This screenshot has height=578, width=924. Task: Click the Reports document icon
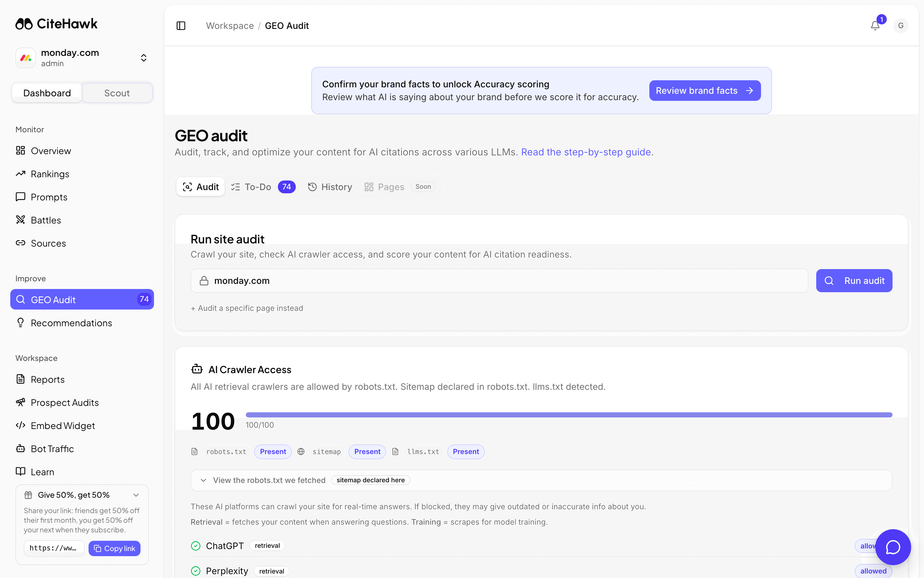21,379
